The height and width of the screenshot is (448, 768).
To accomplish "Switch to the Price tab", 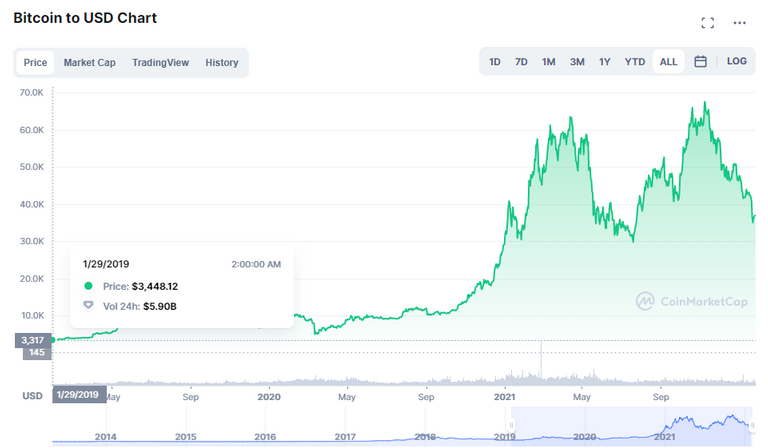I will tap(35, 63).
